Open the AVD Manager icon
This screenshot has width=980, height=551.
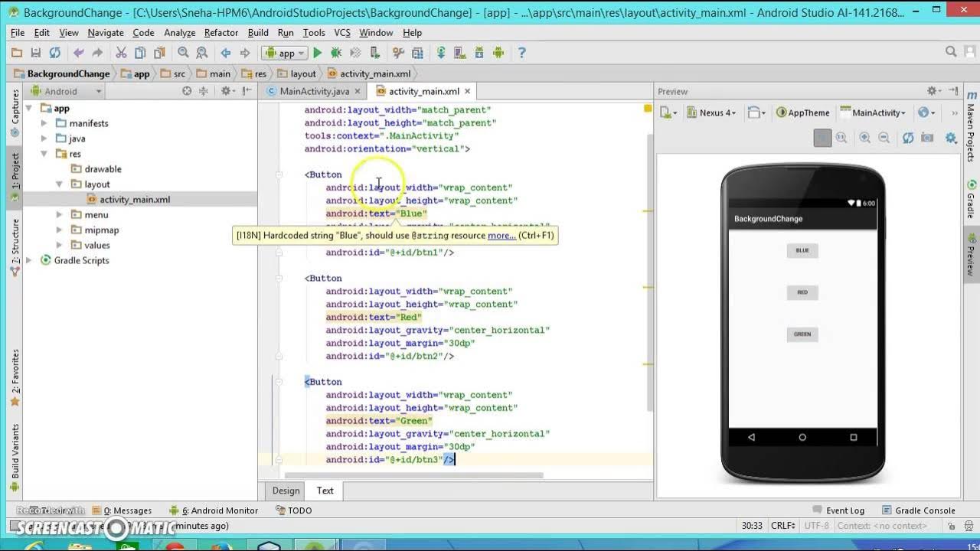(460, 53)
